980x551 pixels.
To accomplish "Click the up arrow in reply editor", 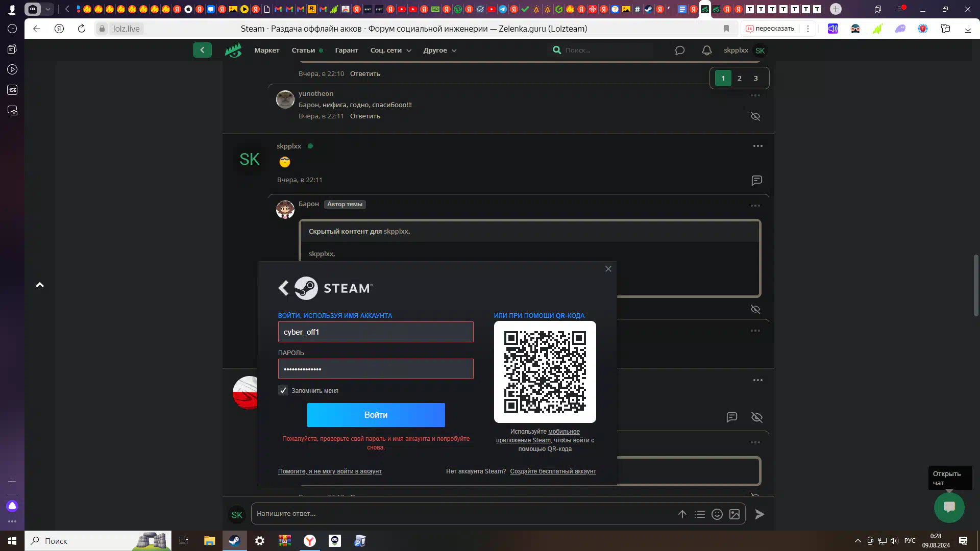I will 682,514.
